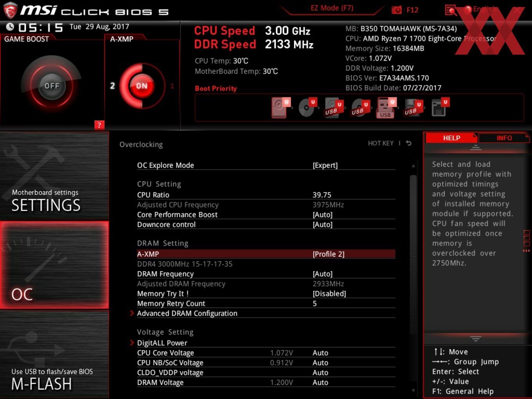This screenshot has height=399, width=532.
Task: Open the Motherboard SETTINGS section
Action: coord(54,176)
